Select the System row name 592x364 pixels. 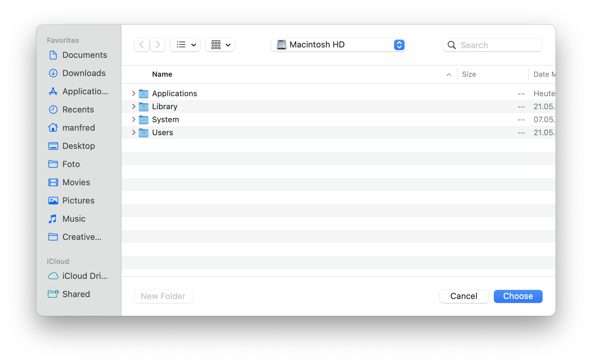[x=165, y=120]
